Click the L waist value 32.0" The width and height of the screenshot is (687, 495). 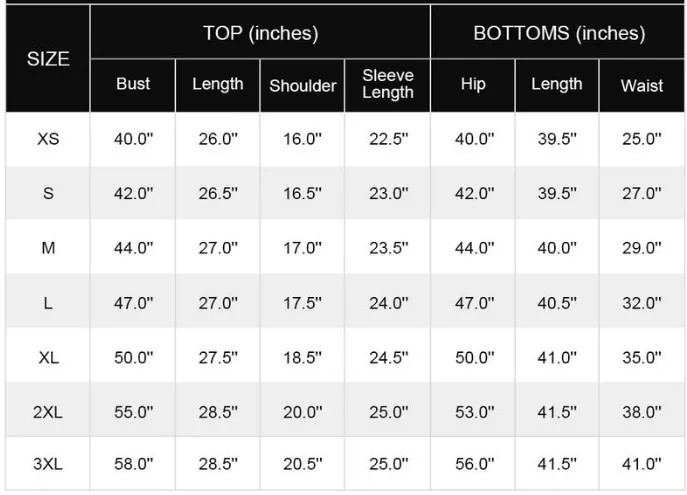point(641,302)
